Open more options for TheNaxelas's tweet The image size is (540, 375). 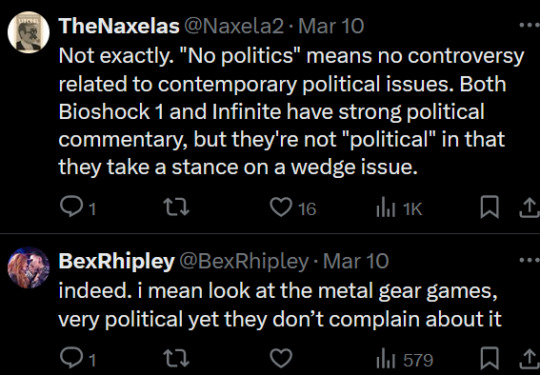530,25
